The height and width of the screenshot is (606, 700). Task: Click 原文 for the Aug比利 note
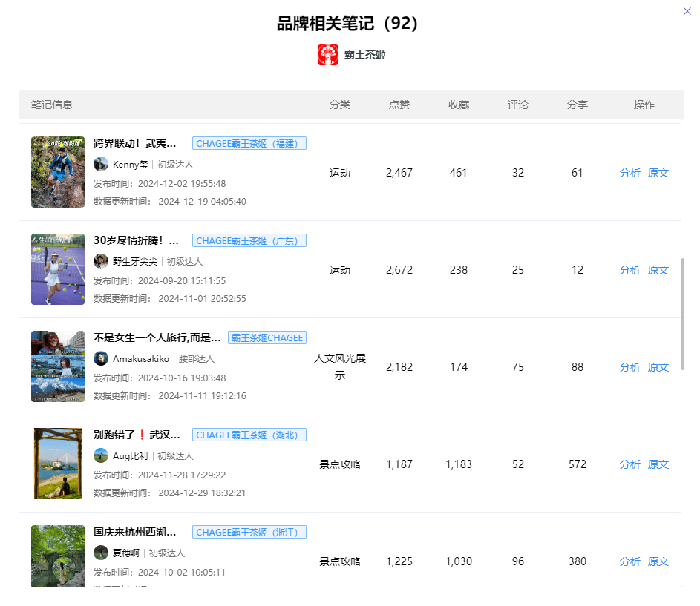[x=658, y=464]
